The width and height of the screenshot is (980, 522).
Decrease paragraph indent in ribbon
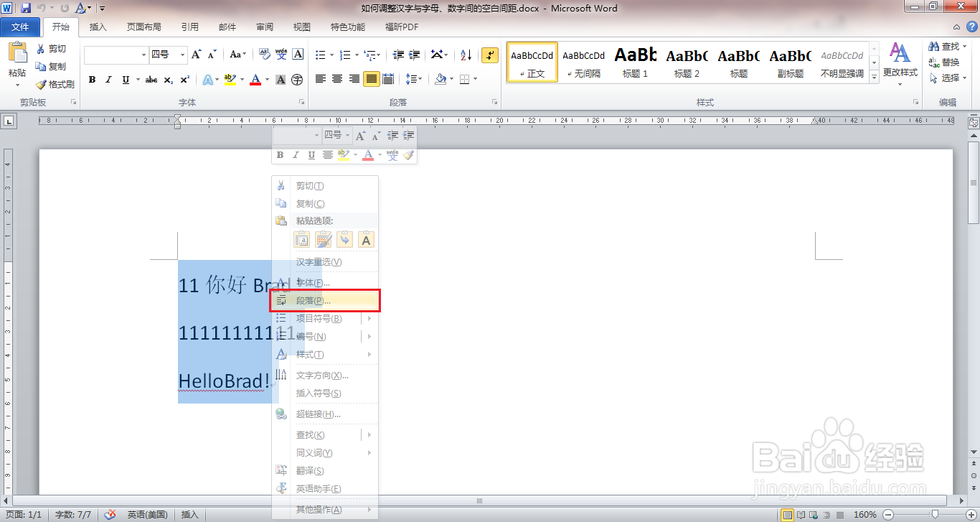tap(398, 55)
